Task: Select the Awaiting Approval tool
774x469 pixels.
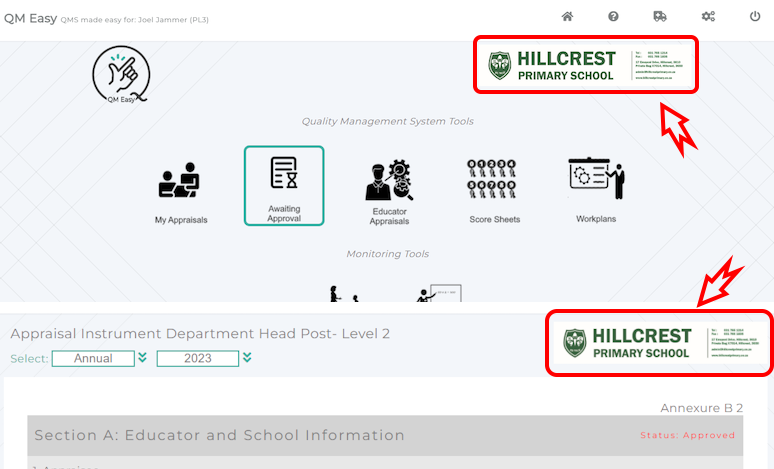Action: point(284,185)
